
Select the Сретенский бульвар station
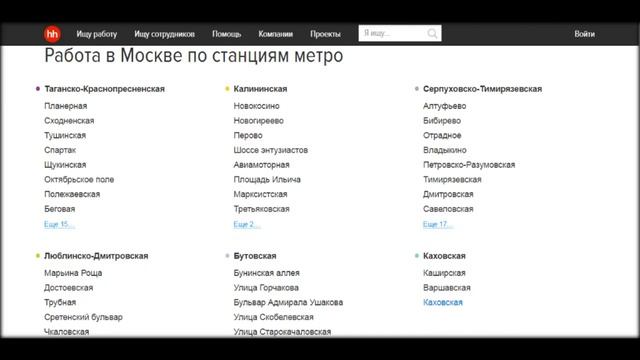[x=83, y=317]
